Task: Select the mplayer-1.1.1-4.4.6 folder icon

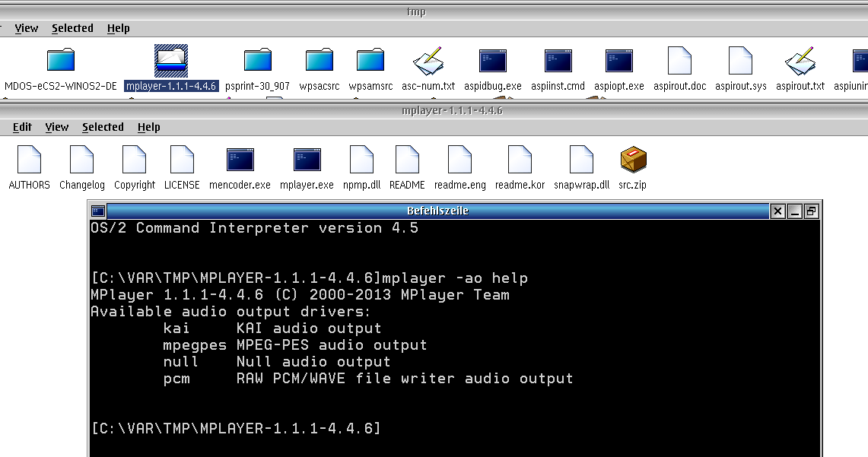Action: click(x=171, y=61)
